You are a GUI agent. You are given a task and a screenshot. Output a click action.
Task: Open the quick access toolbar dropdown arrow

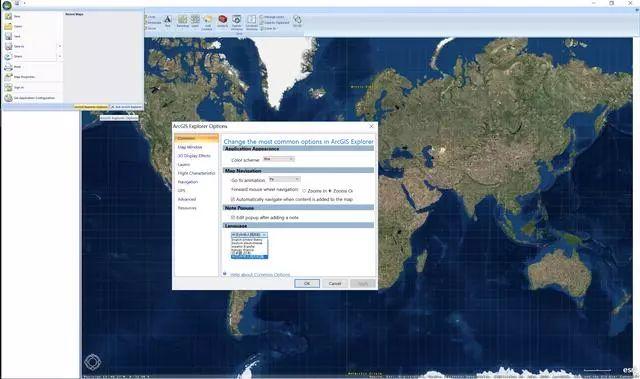(x=24, y=3)
